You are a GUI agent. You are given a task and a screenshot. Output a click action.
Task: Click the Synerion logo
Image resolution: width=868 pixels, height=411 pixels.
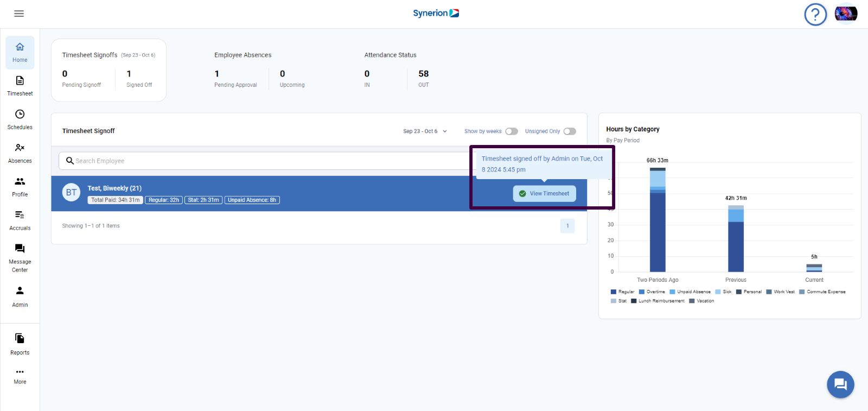pos(436,13)
